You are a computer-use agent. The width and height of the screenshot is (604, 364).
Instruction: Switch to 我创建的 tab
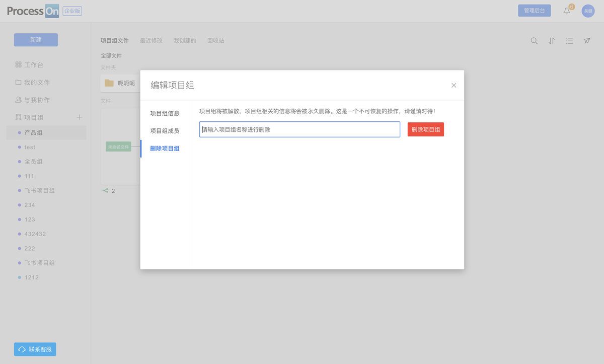pyautogui.click(x=185, y=41)
